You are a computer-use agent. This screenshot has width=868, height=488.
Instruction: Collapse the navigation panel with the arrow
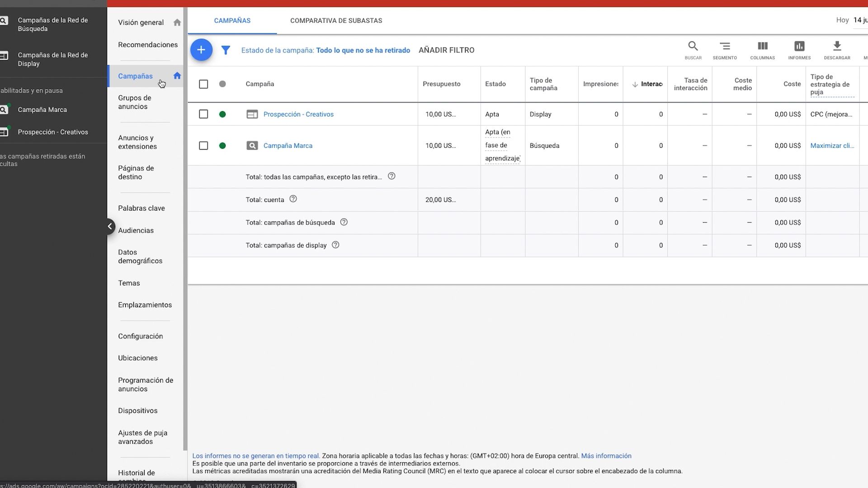pyautogui.click(x=110, y=226)
